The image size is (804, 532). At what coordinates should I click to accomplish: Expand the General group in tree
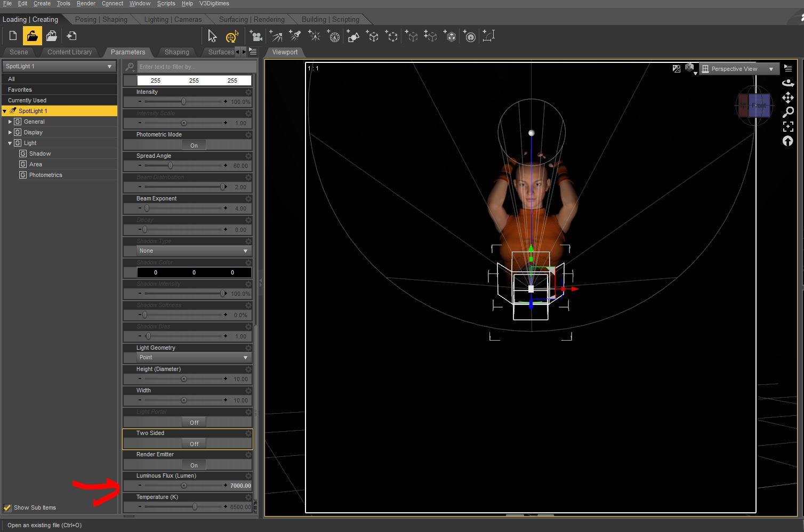10,122
